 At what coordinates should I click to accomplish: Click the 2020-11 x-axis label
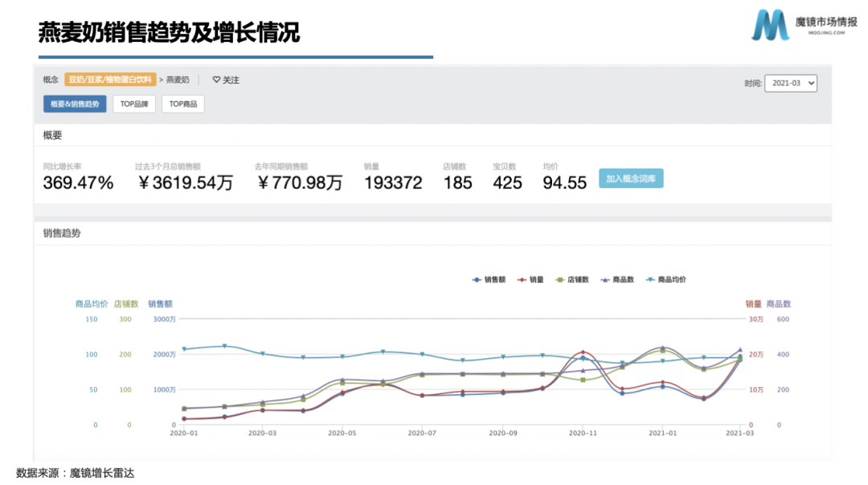point(583,433)
